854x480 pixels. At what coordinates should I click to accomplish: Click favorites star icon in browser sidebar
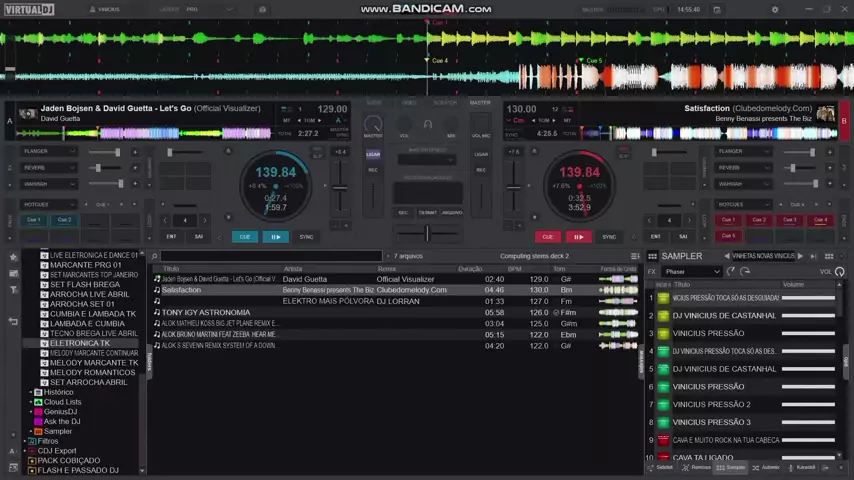[14, 257]
